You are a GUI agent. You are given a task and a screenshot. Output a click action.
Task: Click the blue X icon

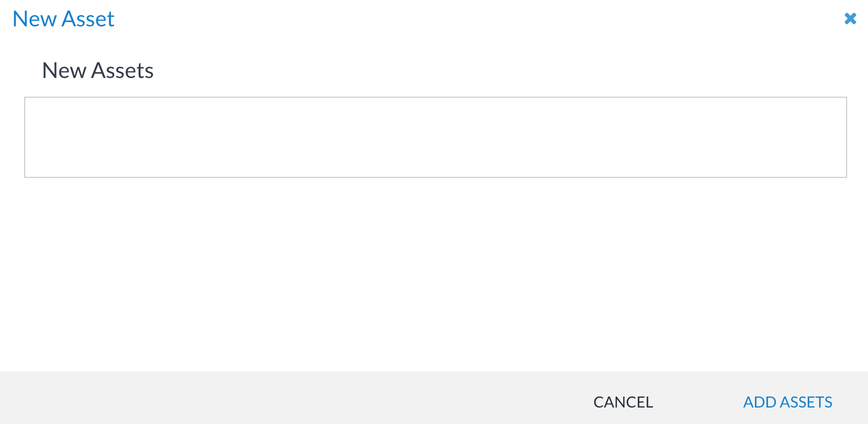(850, 19)
